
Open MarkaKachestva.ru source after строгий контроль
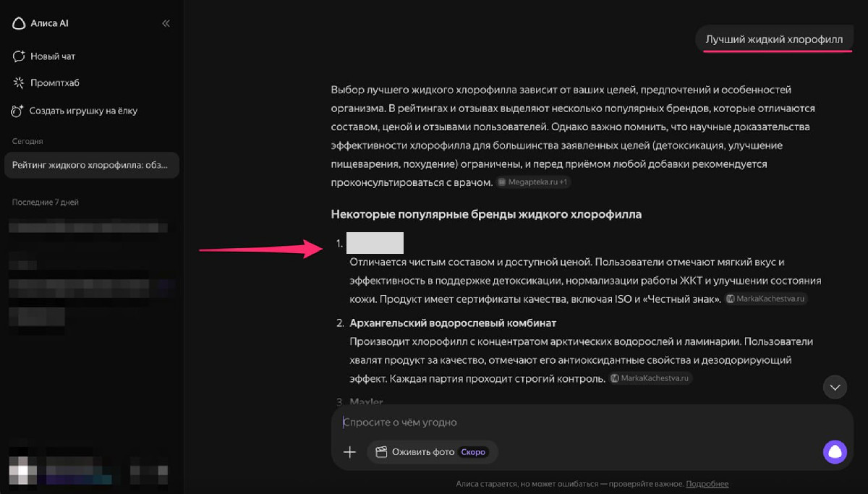pos(650,378)
